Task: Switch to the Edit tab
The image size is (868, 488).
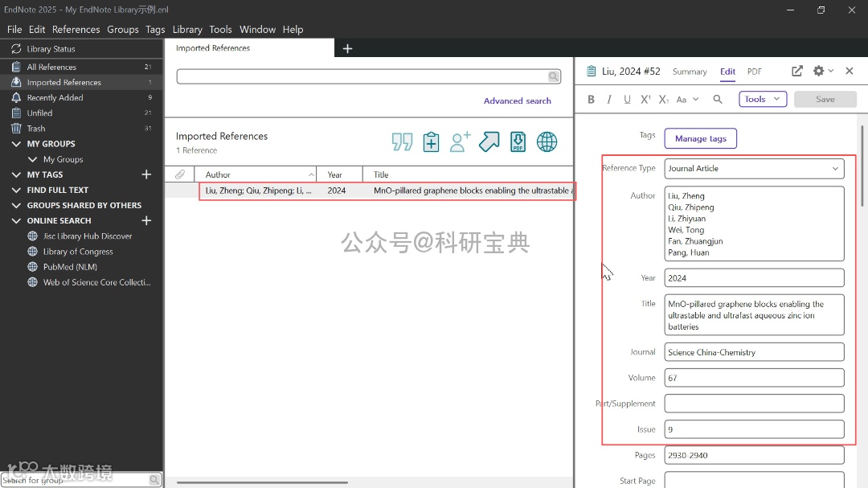Action: (x=727, y=72)
